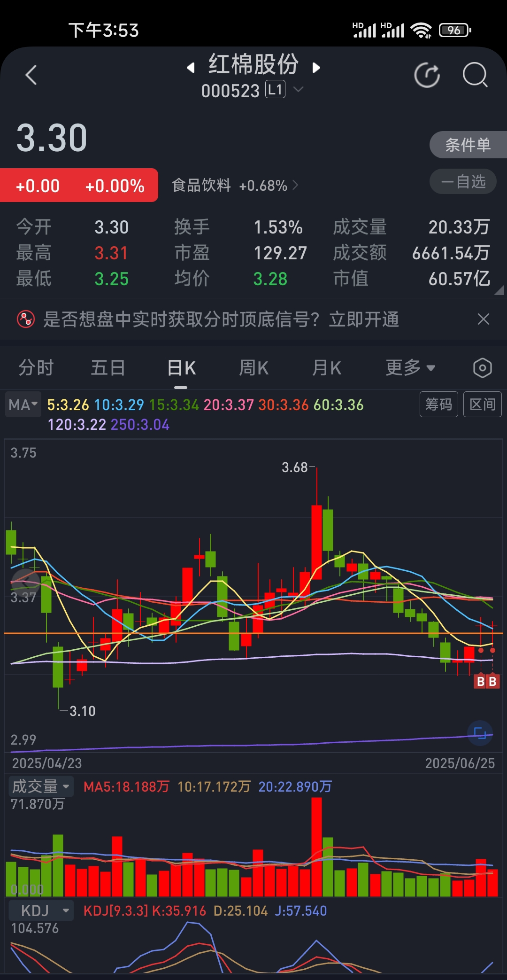Tap the 3.68 high price candle label
The image size is (507, 980).
click(295, 467)
